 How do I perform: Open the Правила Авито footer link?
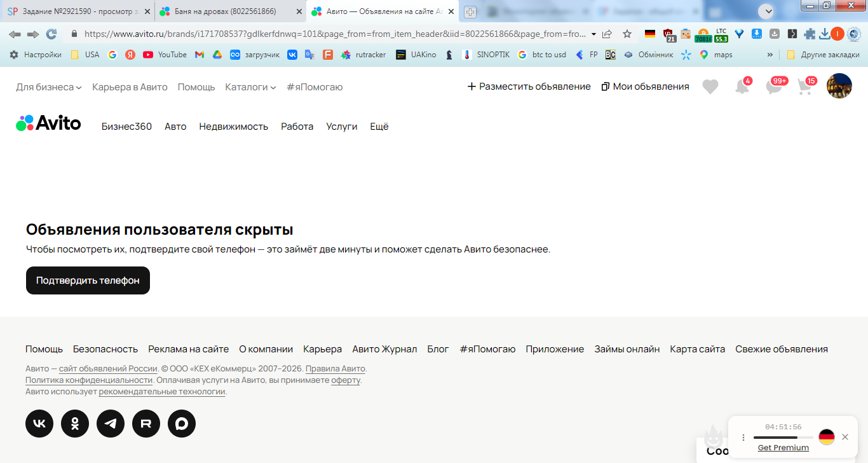[x=336, y=369]
